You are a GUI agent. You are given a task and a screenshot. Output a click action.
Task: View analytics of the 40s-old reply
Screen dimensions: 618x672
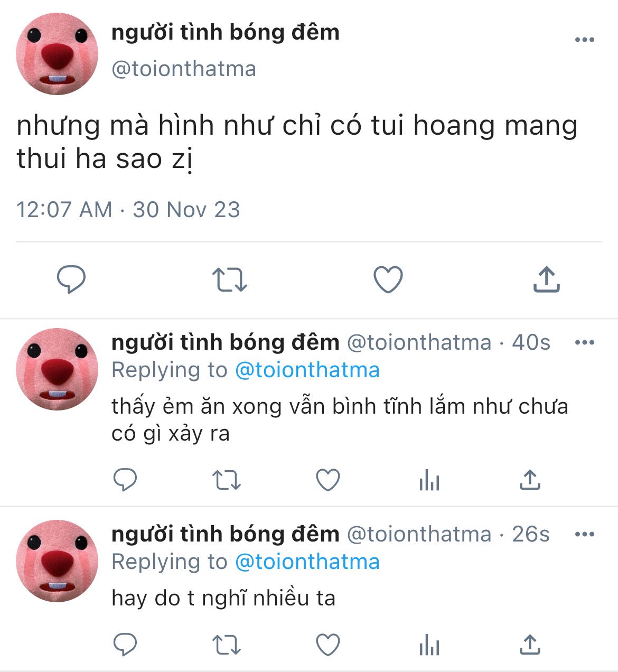[429, 480]
